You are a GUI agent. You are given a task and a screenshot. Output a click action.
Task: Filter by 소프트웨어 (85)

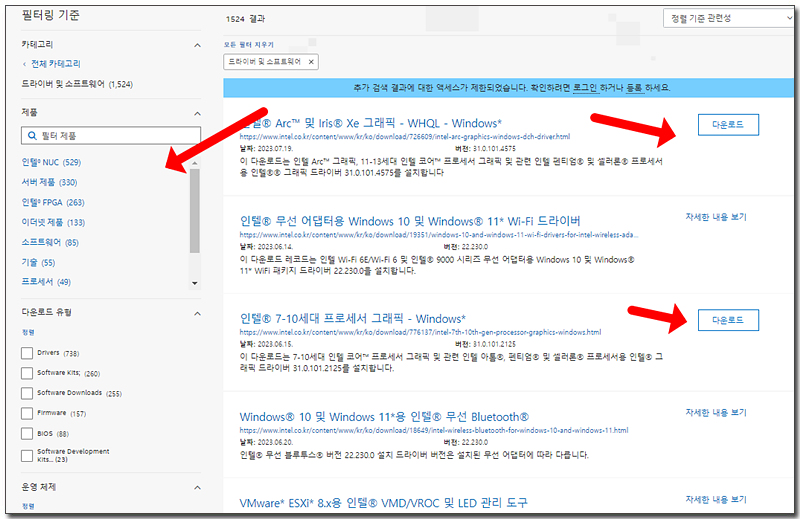(x=50, y=242)
